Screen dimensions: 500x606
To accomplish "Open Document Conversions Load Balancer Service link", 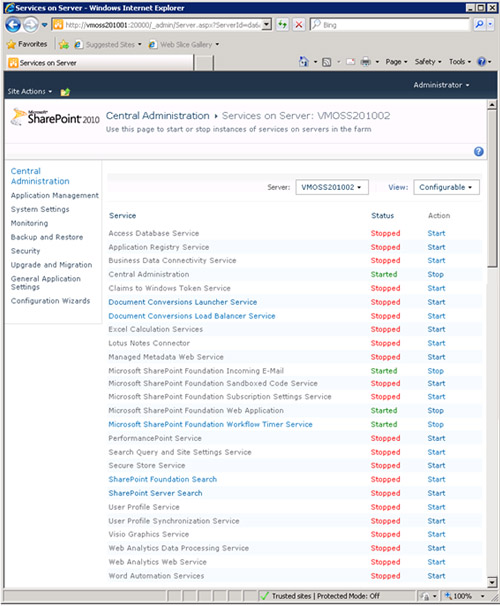I will click(x=192, y=316).
